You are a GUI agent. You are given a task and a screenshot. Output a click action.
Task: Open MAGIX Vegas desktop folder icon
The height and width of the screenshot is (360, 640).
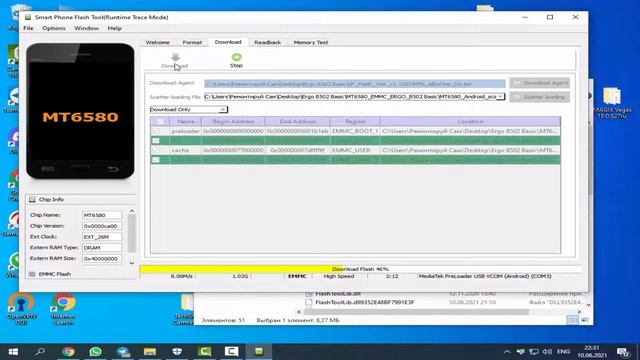pyautogui.click(x=612, y=97)
